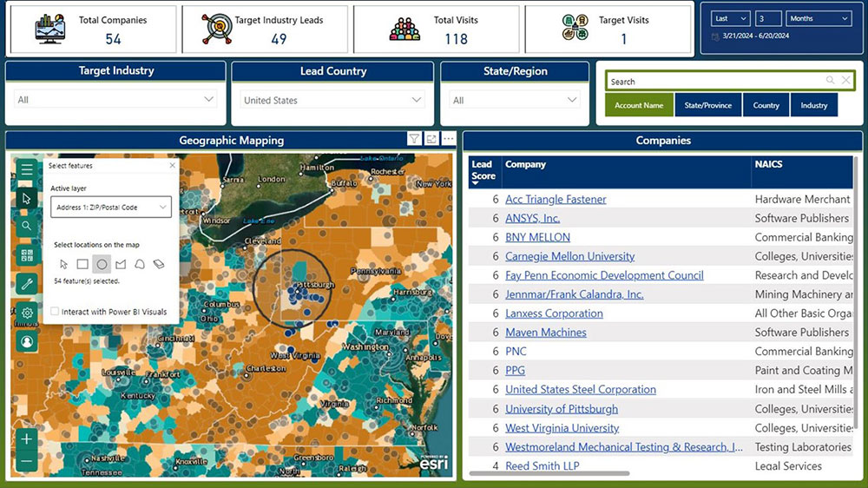868x488 pixels.
Task: Open the Active layer dropdown
Action: [111, 208]
